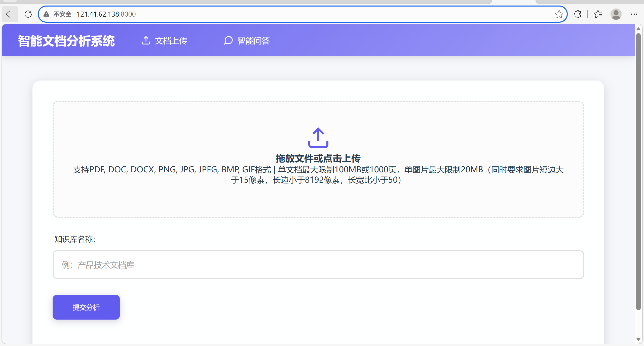The height and width of the screenshot is (346, 644).
Task: Click the not-secure warning triangle icon
Action: 46,14
